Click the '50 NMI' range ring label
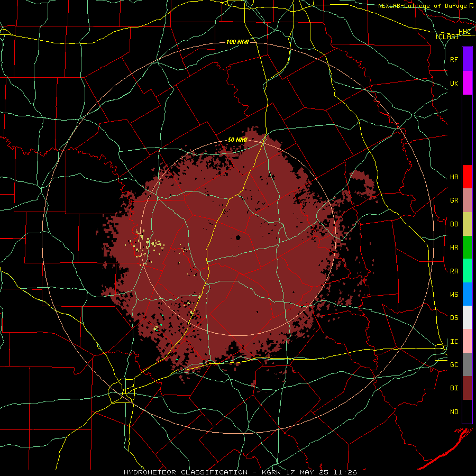The width and height of the screenshot is (476, 476). [x=237, y=140]
